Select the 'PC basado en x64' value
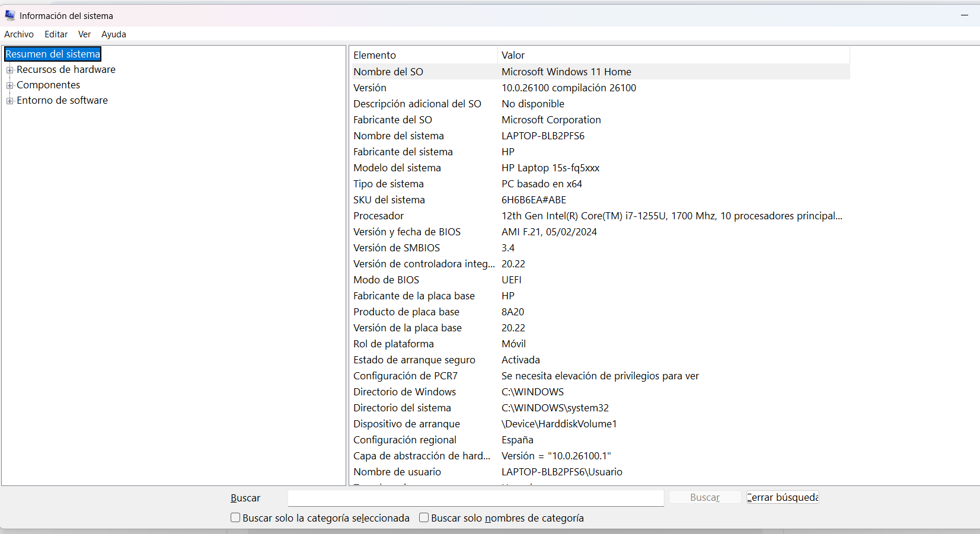The width and height of the screenshot is (980, 534). tap(542, 184)
